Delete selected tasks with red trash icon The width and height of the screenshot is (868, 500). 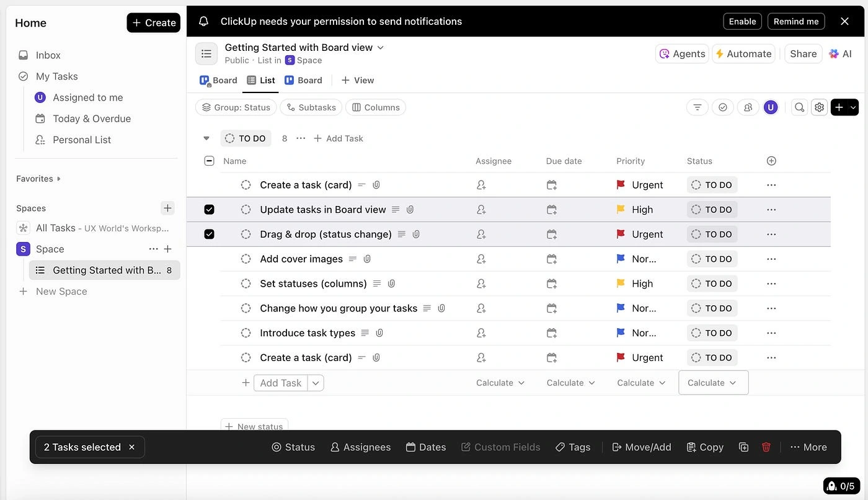(x=766, y=447)
